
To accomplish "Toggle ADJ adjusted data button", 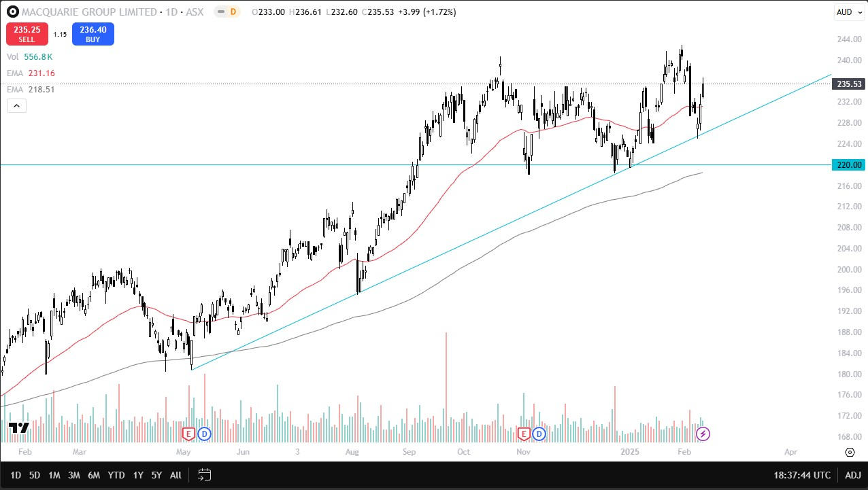I will (852, 475).
